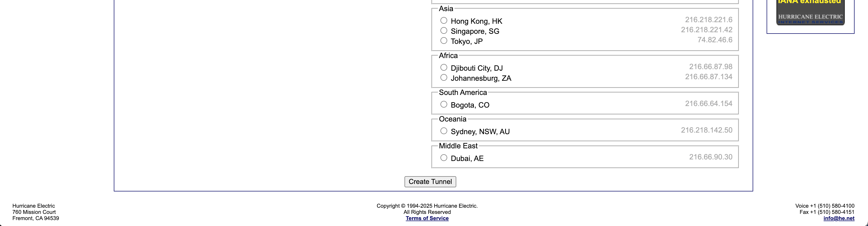868x226 pixels.
Task: Open the Terms of Service link
Action: pyautogui.click(x=427, y=218)
